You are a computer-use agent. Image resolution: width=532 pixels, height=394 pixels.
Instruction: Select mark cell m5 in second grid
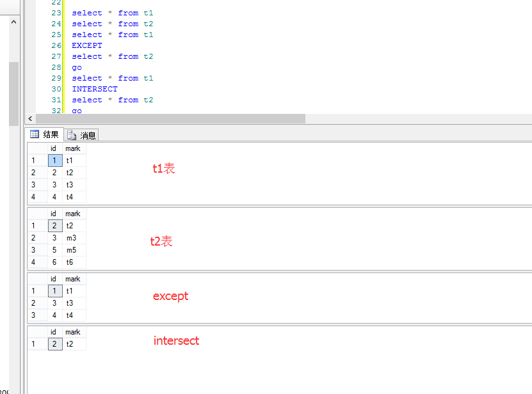(74, 250)
